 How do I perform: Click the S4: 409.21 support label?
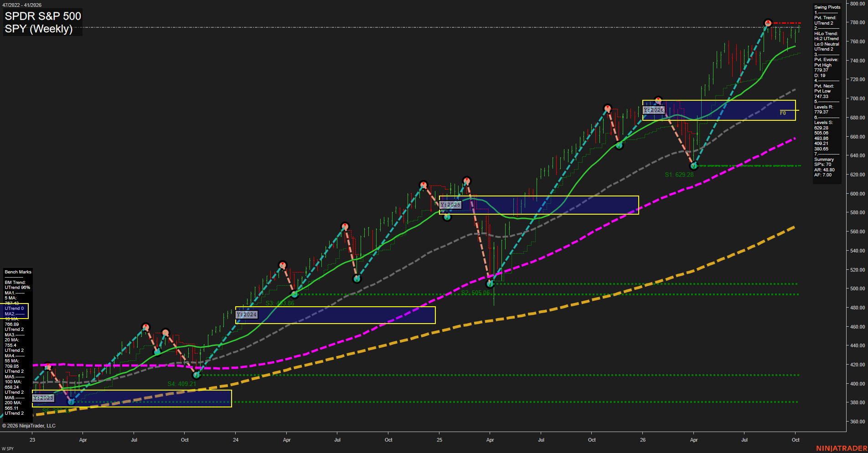coord(181,384)
